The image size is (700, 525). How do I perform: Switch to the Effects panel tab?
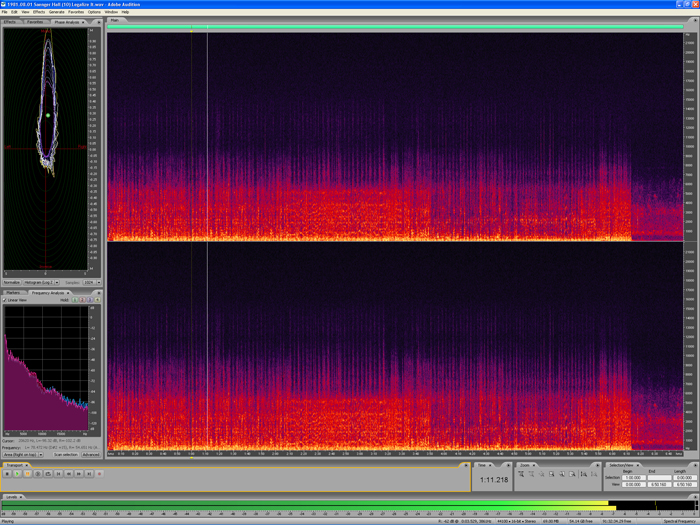click(10, 22)
